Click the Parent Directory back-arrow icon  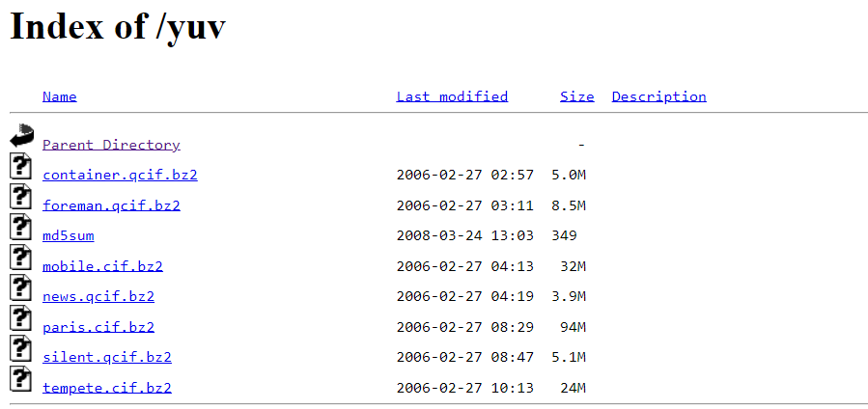click(x=21, y=135)
